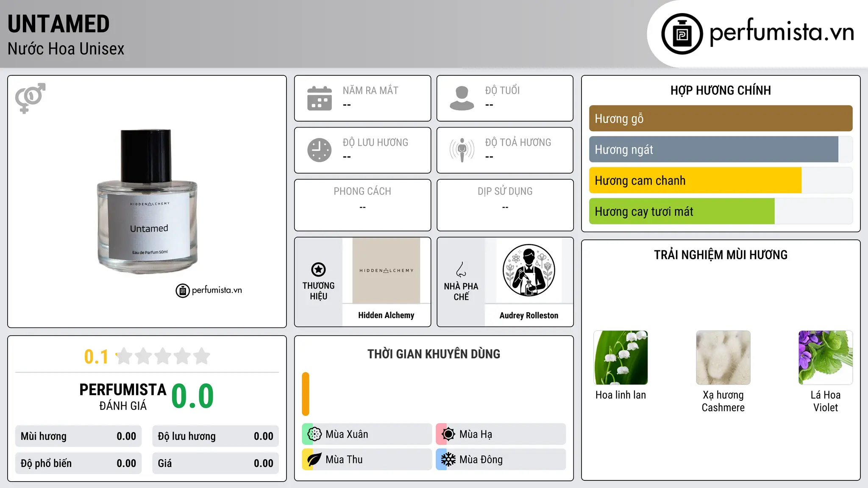This screenshot has width=868, height=488.
Task: Click the Mùi hương 0.00 score row
Action: click(78, 436)
